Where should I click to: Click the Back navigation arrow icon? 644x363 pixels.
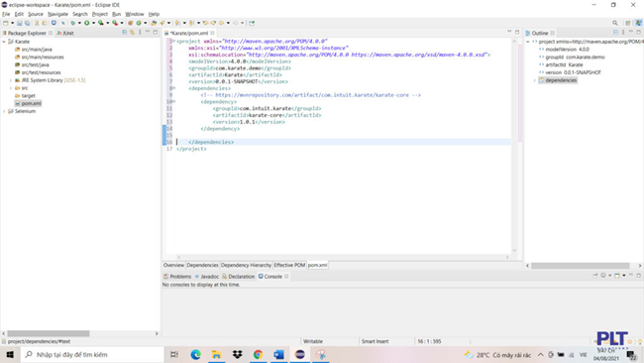pyautogui.click(x=221, y=23)
